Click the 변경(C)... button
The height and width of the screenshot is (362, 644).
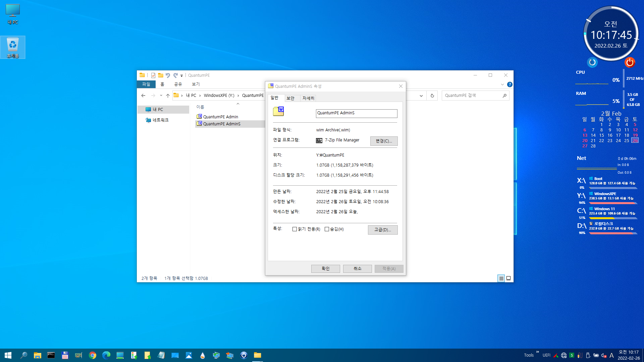[x=384, y=141]
